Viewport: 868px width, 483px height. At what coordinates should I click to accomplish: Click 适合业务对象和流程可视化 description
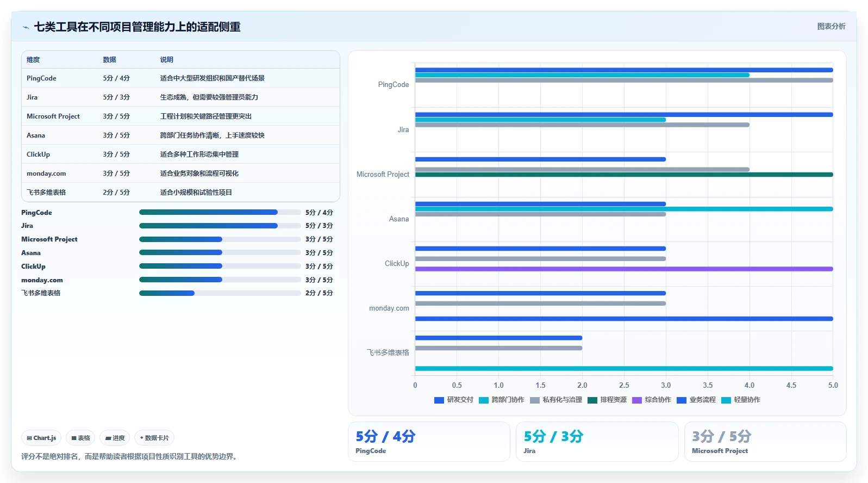(x=199, y=174)
